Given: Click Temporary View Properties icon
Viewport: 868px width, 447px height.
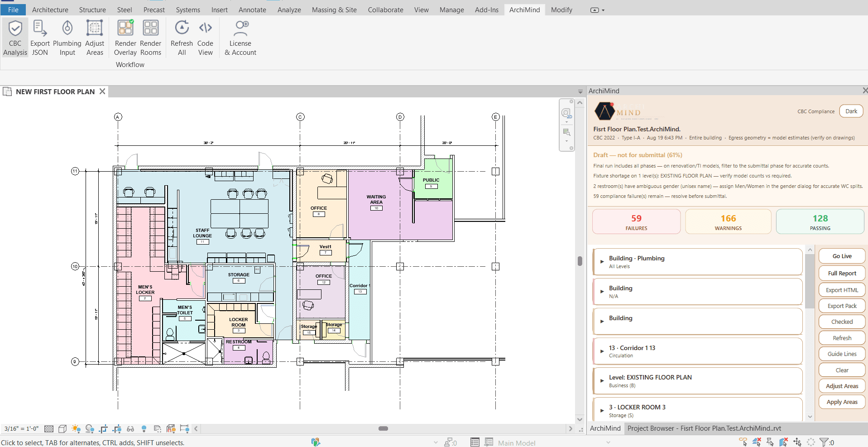Looking at the screenshot, I should (158, 428).
